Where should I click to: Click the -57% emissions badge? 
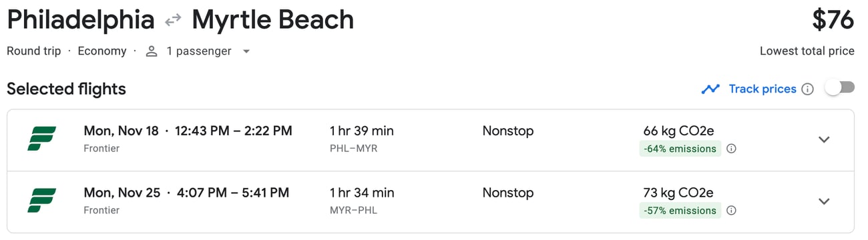[x=680, y=211]
